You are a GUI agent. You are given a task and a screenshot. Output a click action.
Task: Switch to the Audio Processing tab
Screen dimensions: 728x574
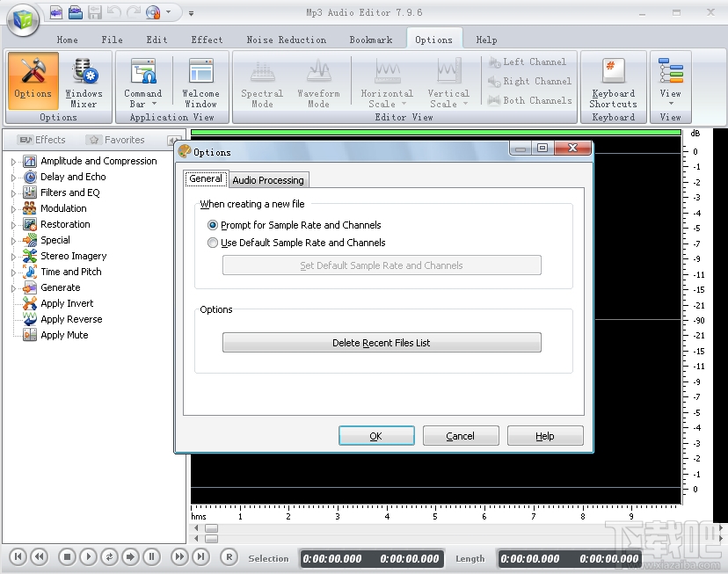pyautogui.click(x=268, y=179)
